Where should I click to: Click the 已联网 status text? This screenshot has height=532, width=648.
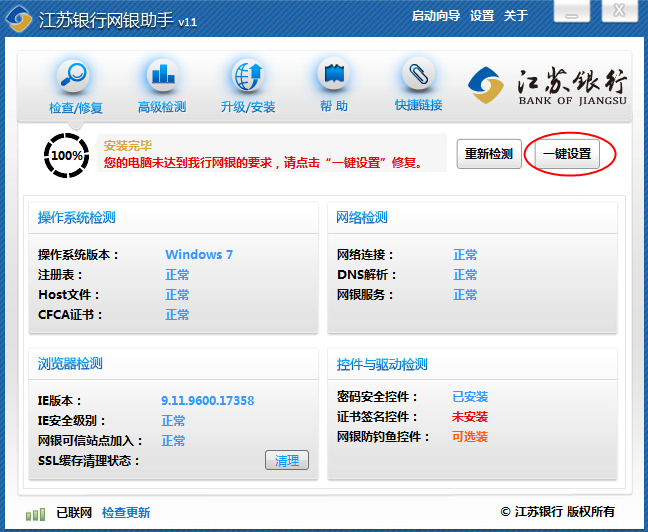74,513
